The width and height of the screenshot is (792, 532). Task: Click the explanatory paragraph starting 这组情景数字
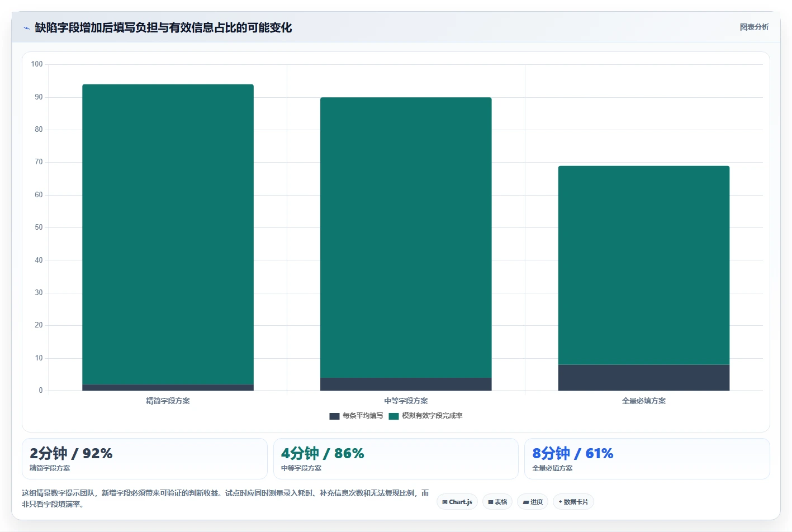point(225,498)
